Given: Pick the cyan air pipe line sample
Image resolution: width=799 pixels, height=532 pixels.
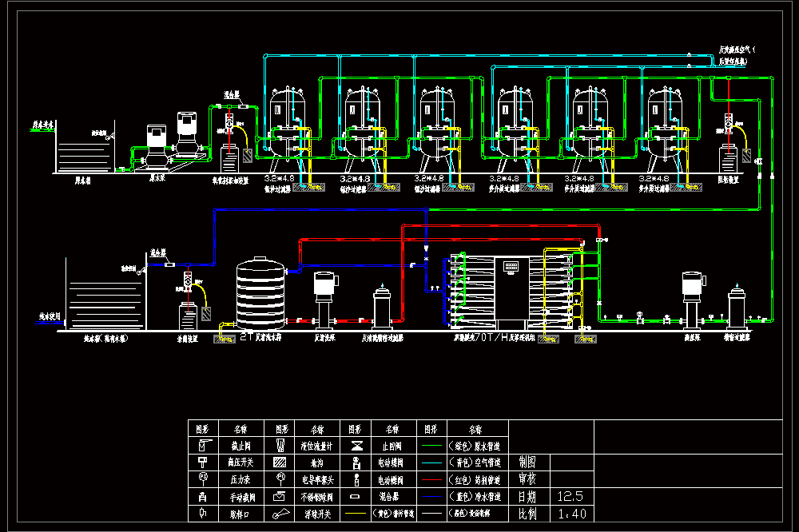Looking at the screenshot, I should 431,463.
